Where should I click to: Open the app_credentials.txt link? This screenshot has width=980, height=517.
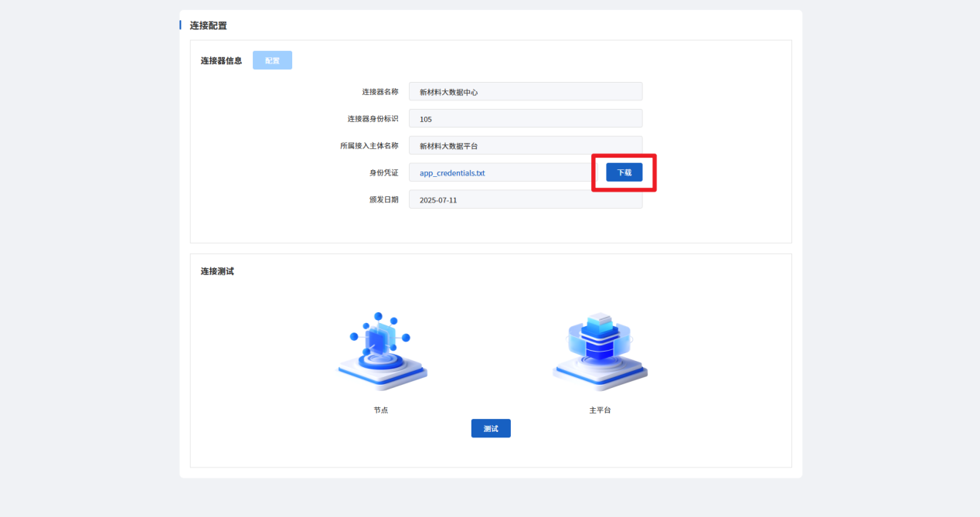(x=452, y=173)
